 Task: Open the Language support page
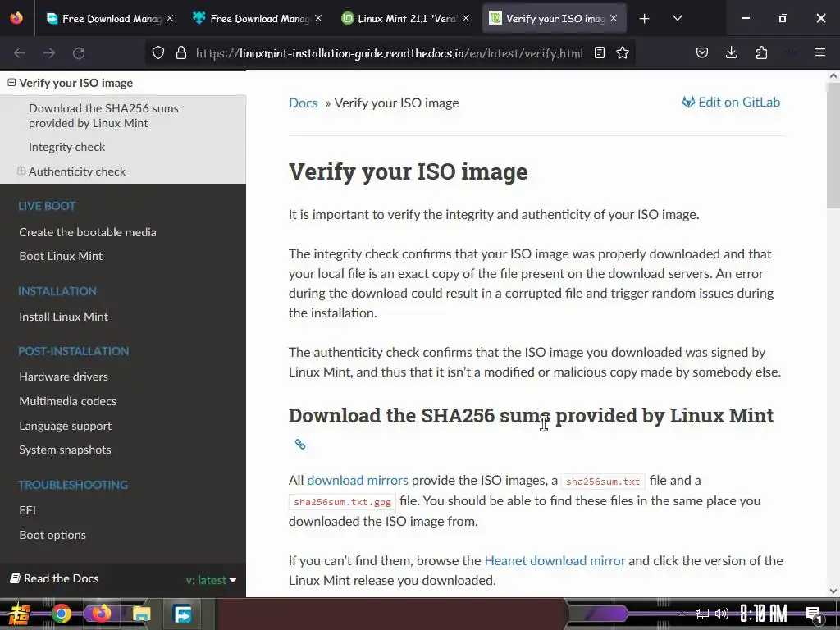tap(66, 426)
